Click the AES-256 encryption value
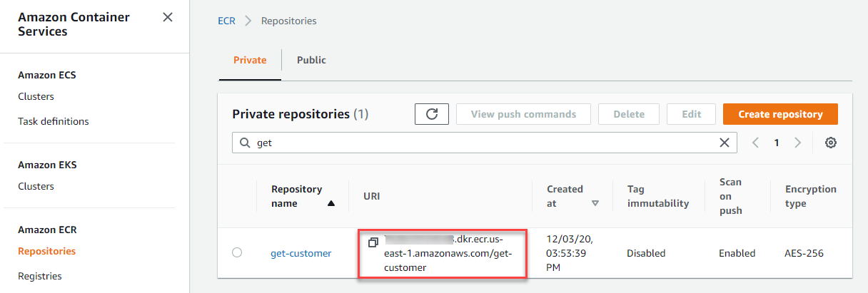 (804, 253)
